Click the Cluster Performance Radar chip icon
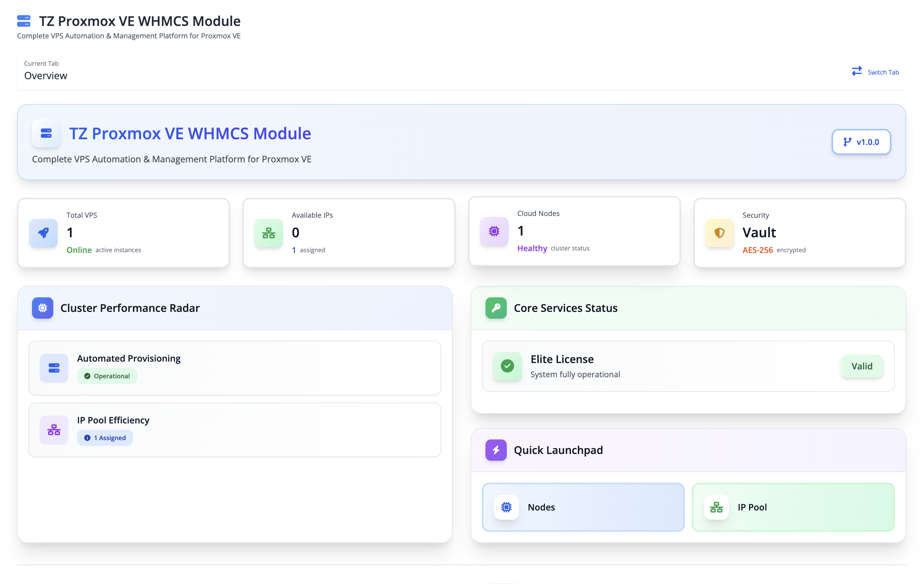924x584 pixels. click(43, 308)
